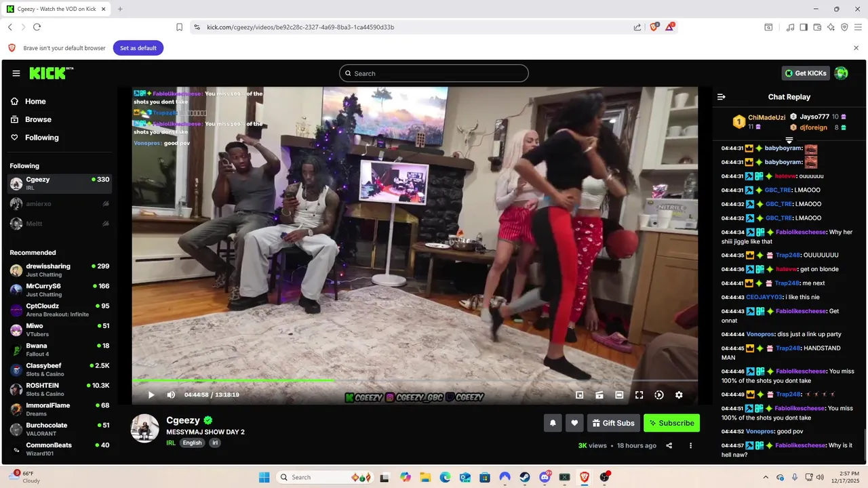Open Brave playlist music icon
This screenshot has width=868, height=488.
click(x=790, y=27)
